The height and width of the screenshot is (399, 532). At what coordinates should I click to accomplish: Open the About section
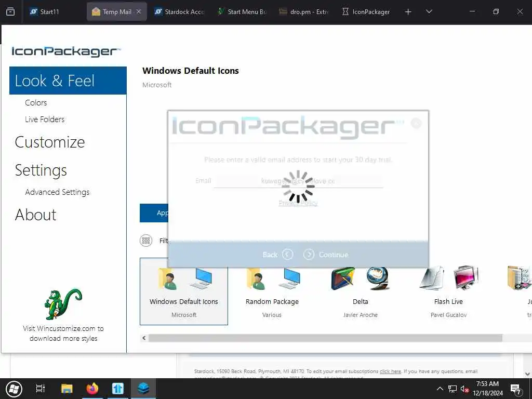[x=36, y=215]
